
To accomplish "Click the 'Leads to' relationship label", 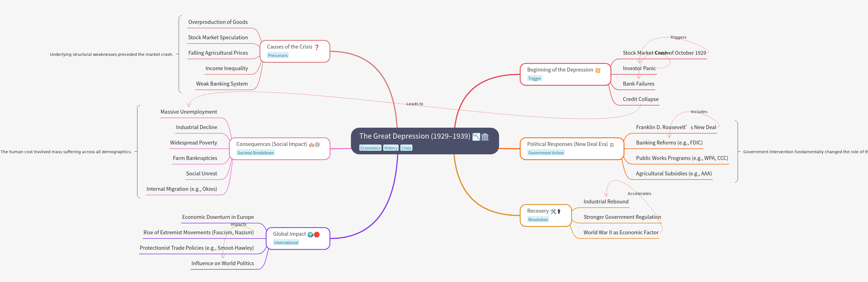I will tap(414, 104).
